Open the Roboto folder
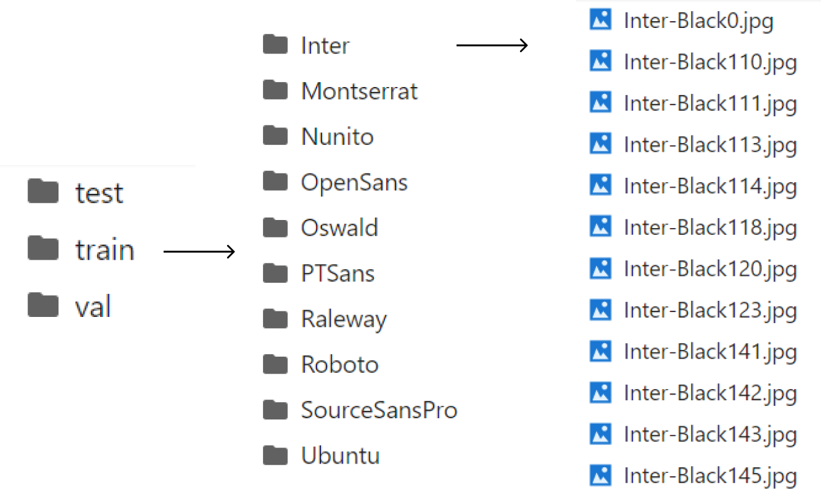Image resolution: width=821 pixels, height=504 pixels. pos(340,364)
